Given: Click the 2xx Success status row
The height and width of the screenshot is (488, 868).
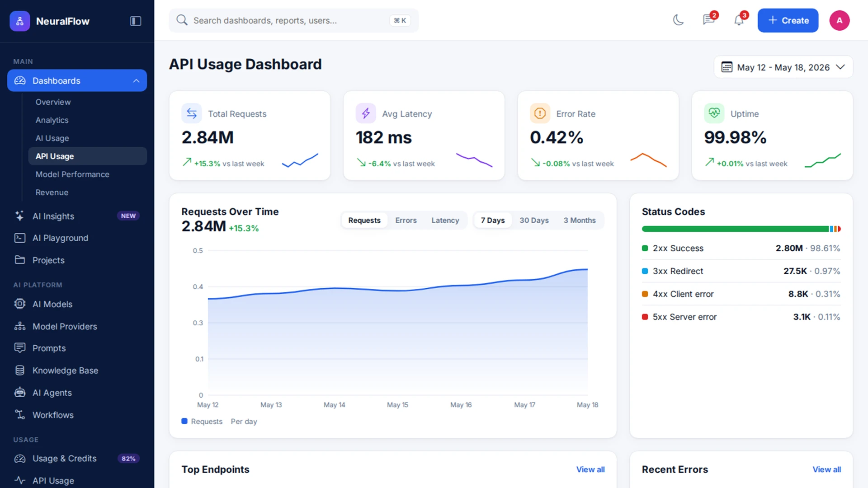Looking at the screenshot, I should click(741, 248).
